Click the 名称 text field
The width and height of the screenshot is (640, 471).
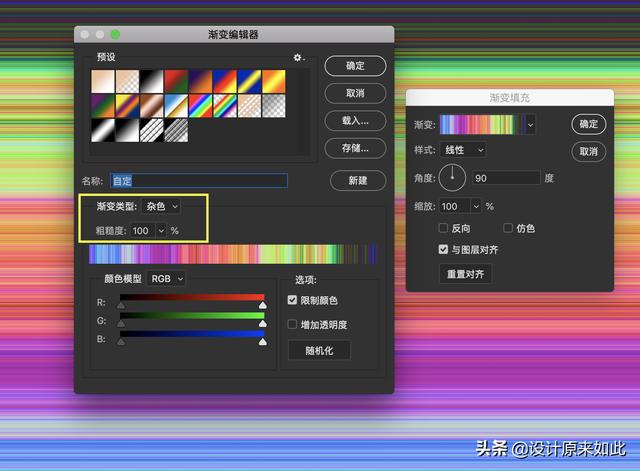[199, 181]
